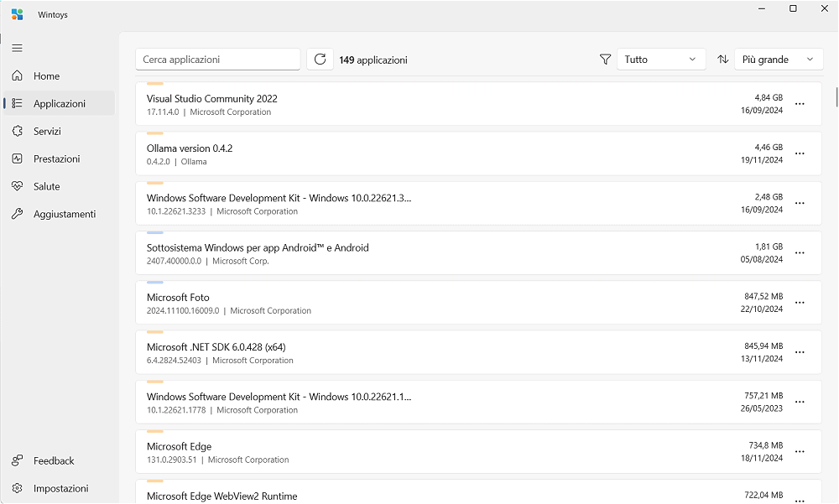Maximize the Wintoys window

793,8
